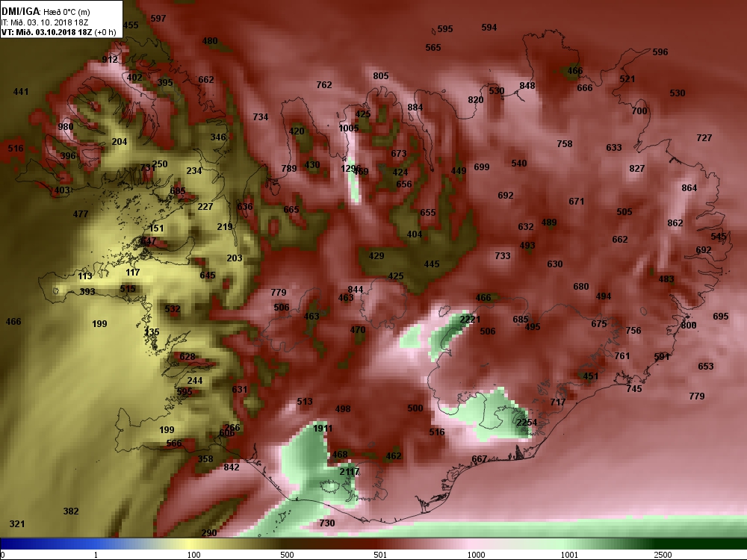Click the map value 2117
747x560 pixels.
point(349,471)
